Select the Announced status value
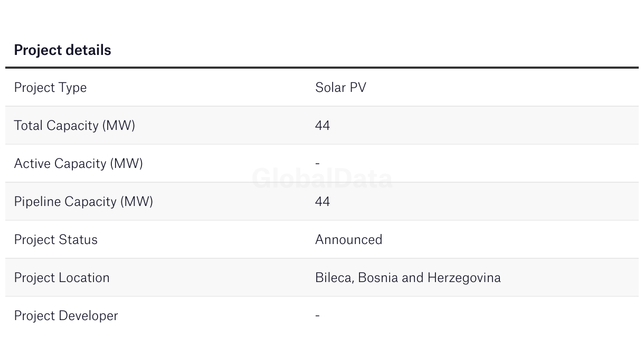The height and width of the screenshot is (356, 644). click(x=348, y=240)
